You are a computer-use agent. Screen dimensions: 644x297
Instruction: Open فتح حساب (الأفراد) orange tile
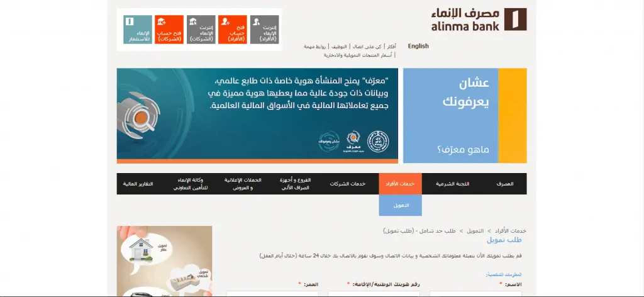pyautogui.click(x=233, y=30)
